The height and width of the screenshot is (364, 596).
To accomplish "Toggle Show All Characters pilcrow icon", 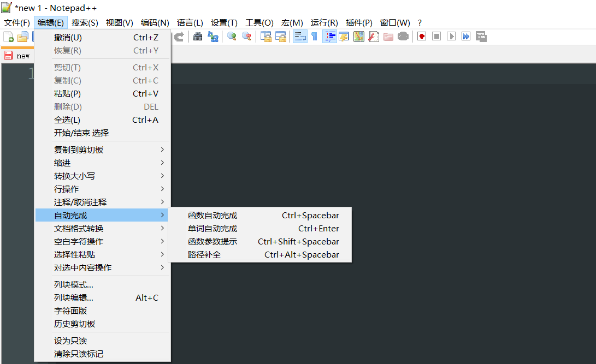I will pos(314,37).
